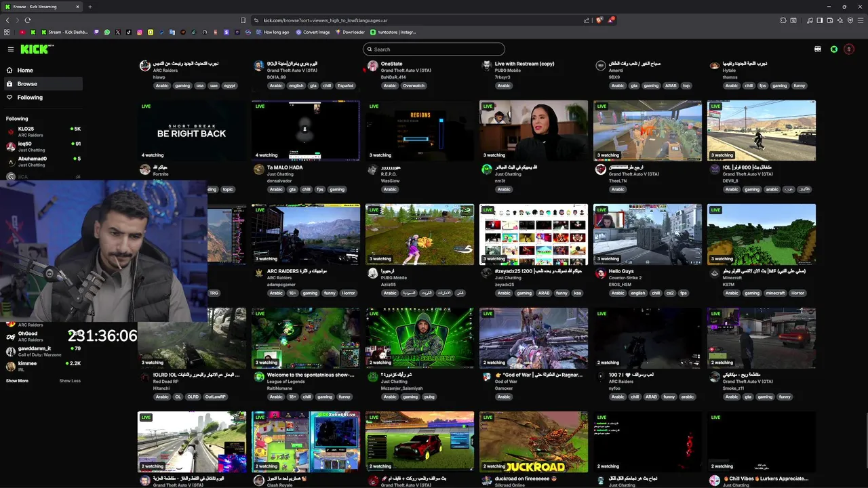
Task: Open the Minecraft stream thumbnail by K97M
Action: pos(762,235)
